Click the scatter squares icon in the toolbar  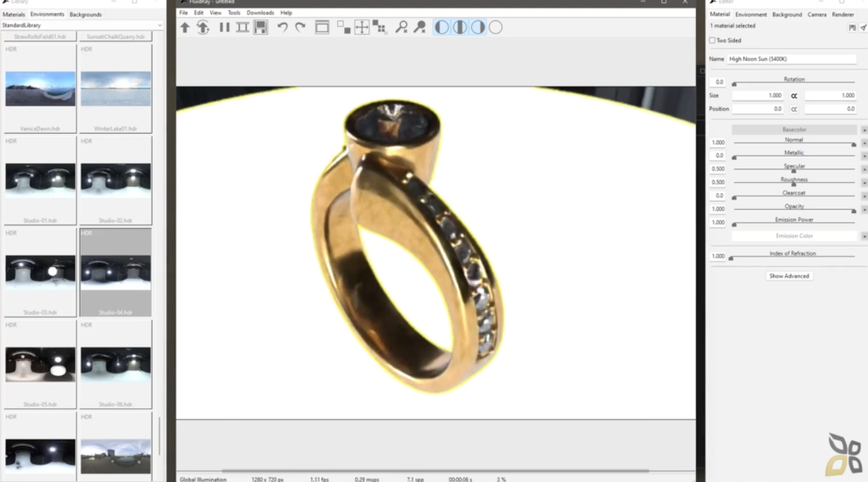point(379,27)
